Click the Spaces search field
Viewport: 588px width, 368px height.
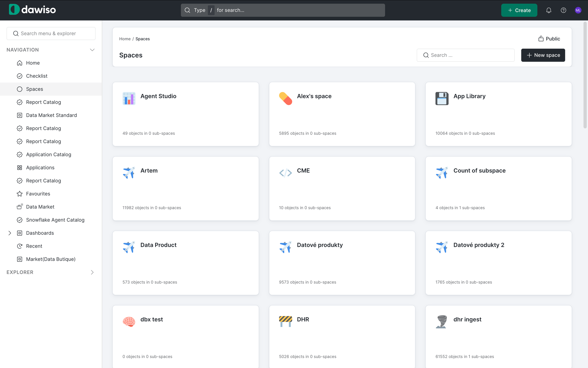(x=465, y=55)
